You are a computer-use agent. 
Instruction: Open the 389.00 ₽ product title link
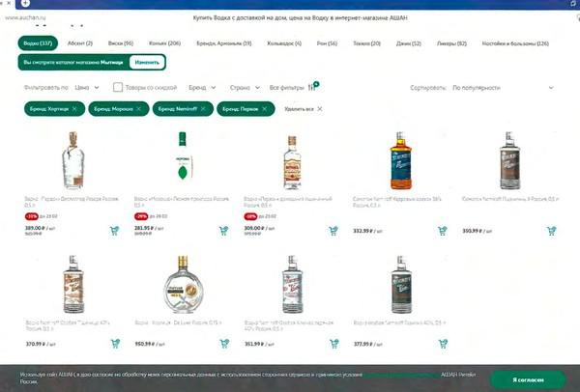[x=72, y=202]
